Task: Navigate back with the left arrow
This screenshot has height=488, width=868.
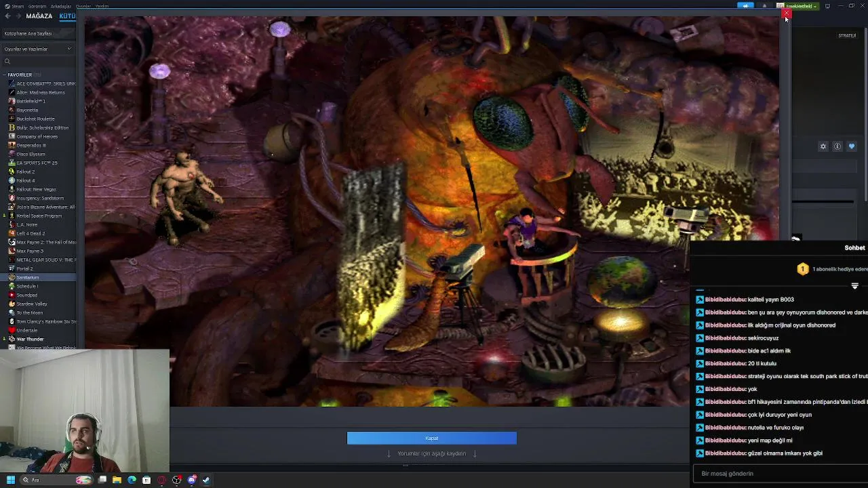Action: click(x=7, y=16)
